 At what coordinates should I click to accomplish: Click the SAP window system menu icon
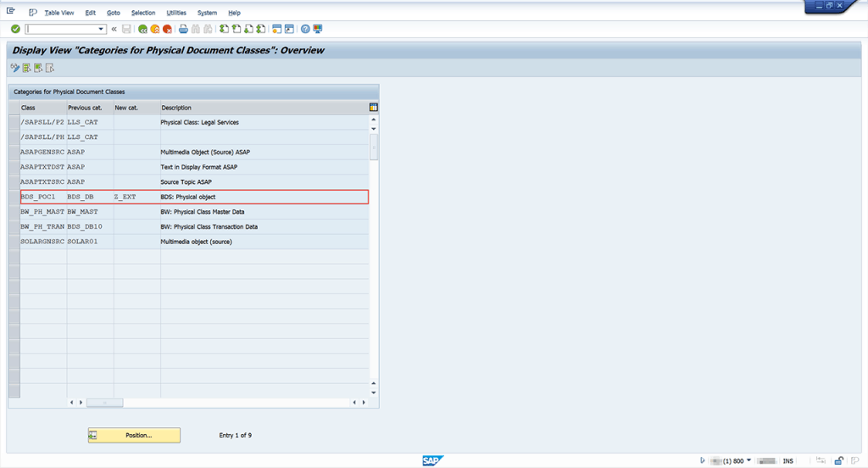tap(10, 10)
